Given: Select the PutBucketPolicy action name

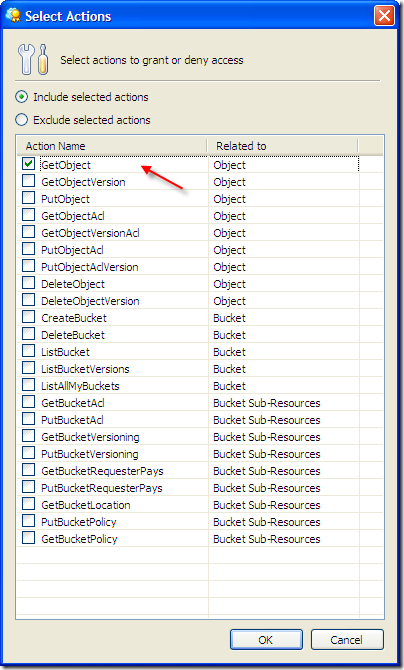Looking at the screenshot, I should pos(79,522).
